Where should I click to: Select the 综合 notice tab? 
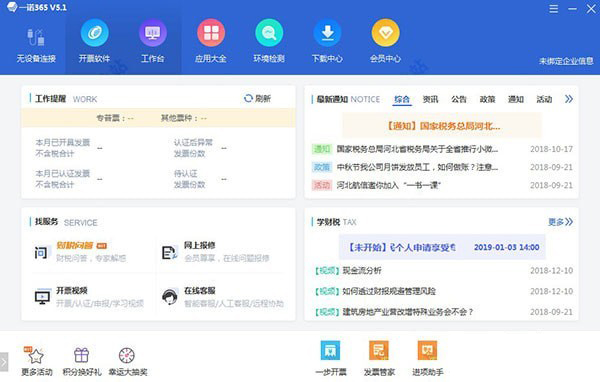coord(402,99)
